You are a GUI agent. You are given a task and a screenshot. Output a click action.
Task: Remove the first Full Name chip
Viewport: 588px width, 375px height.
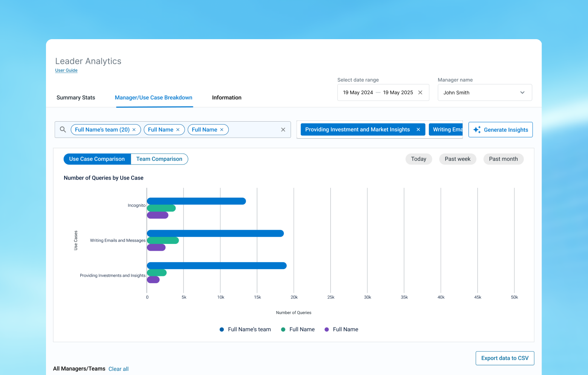coord(178,130)
